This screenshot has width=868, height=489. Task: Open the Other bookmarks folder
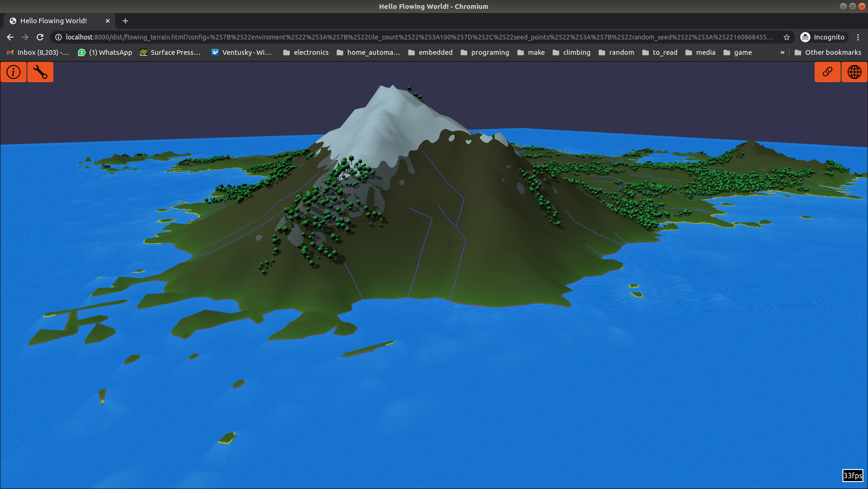click(x=828, y=52)
